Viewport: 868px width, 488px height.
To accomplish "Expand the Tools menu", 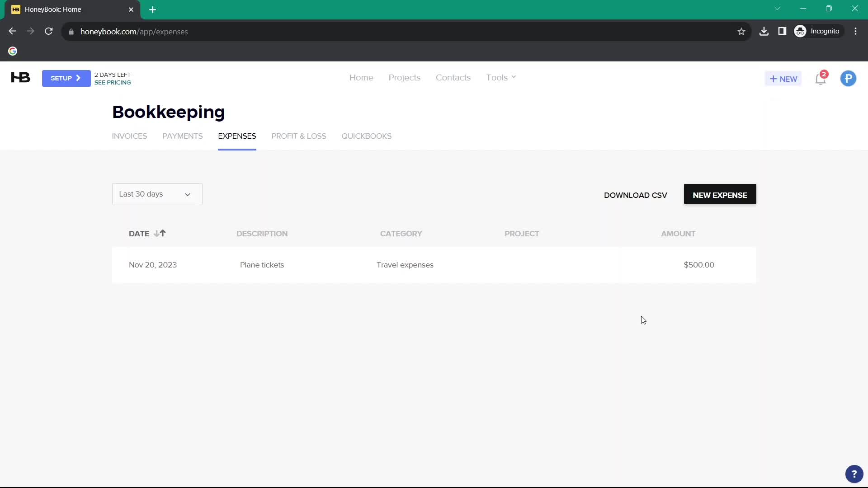I will pos(501,78).
